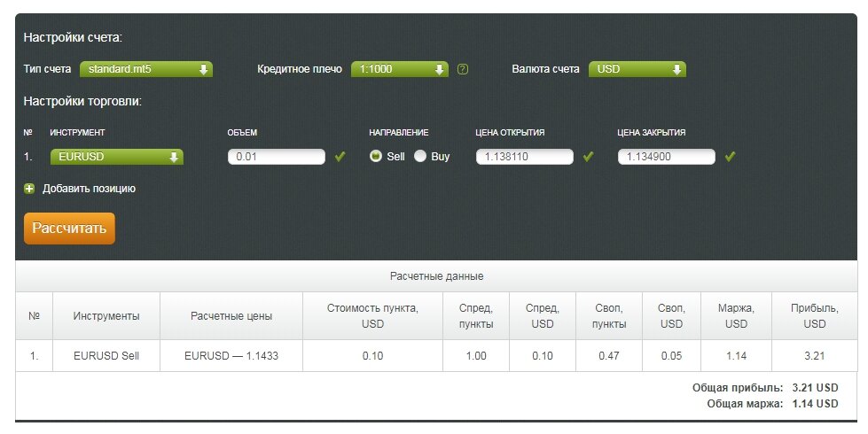Select the Buy direction radio button
The image size is (868, 434).
coord(420,157)
